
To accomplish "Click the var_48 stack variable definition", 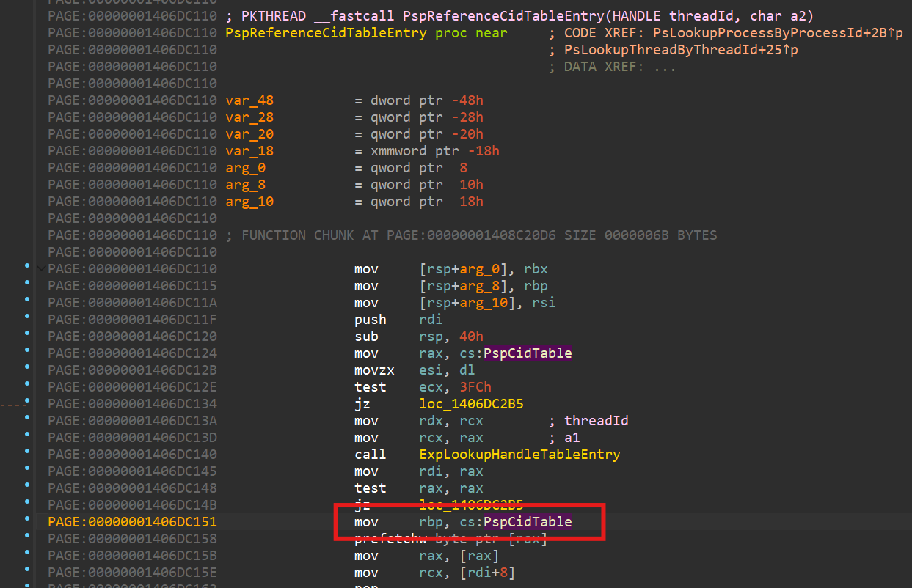I will pyautogui.click(x=249, y=100).
